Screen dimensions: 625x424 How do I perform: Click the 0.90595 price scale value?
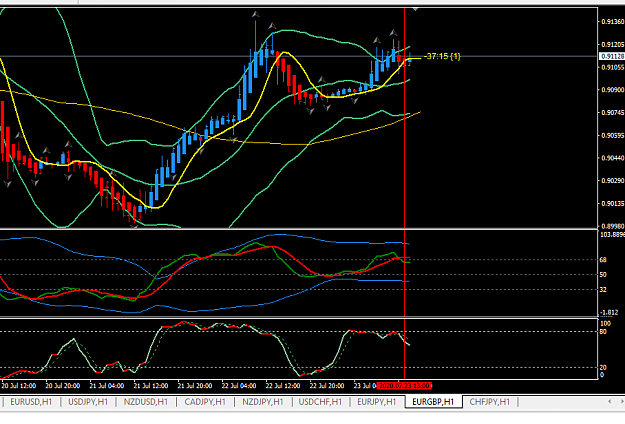(x=613, y=135)
